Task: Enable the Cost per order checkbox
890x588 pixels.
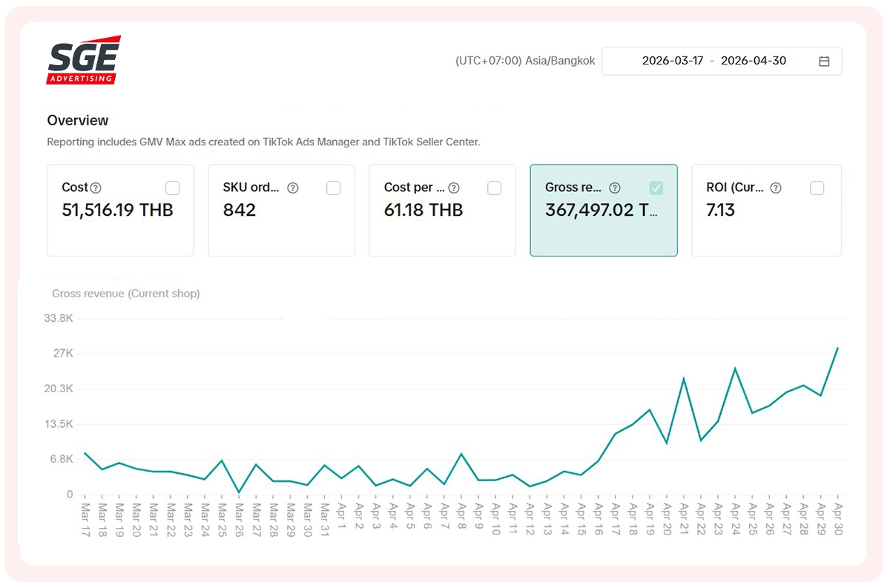Action: coord(495,188)
